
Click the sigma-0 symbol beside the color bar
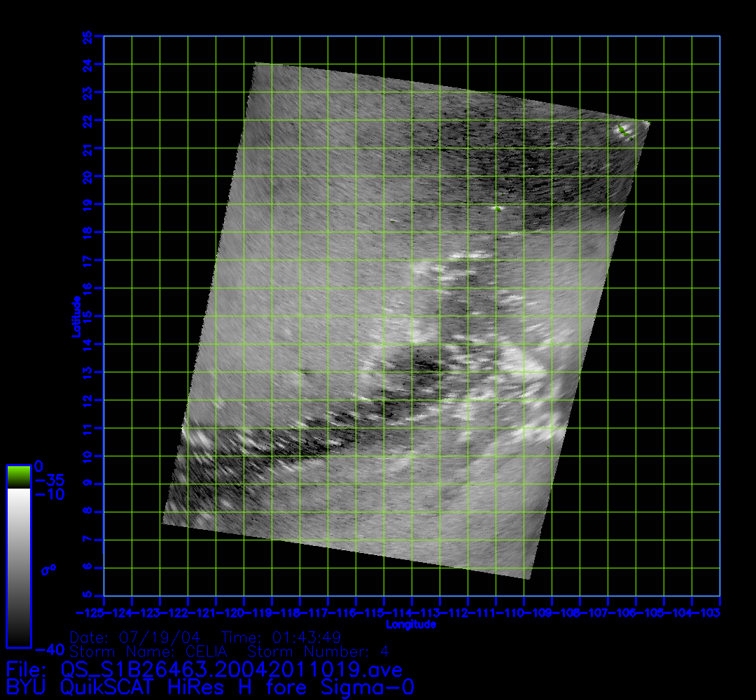click(48, 570)
